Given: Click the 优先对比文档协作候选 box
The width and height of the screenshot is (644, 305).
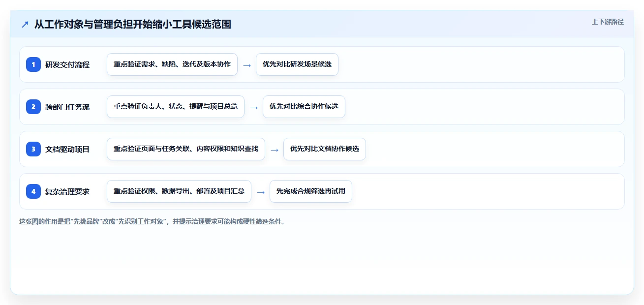Looking at the screenshot, I should coord(325,149).
